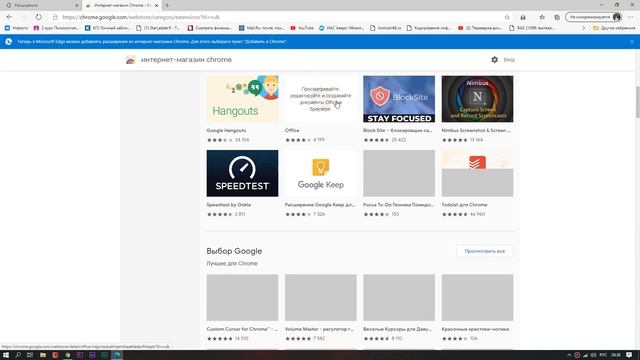This screenshot has height=360, width=640.
Task: Click the Google Hangouts title text
Action: (226, 130)
